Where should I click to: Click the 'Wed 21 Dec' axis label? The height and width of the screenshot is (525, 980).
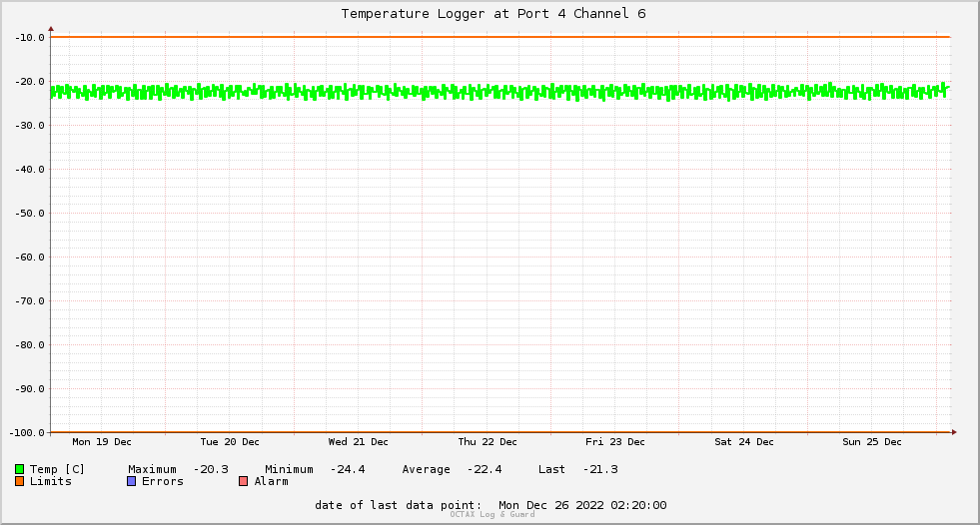click(358, 442)
